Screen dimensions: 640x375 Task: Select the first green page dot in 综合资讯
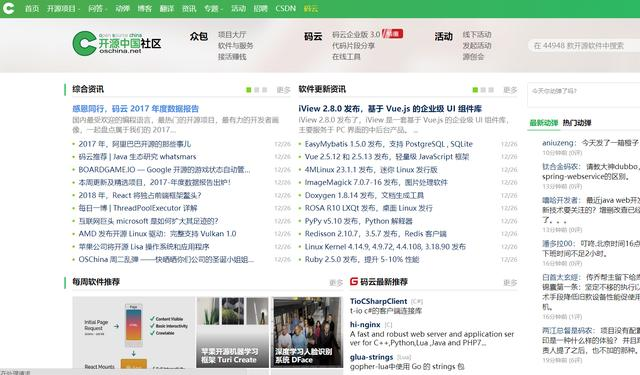pyautogui.click(x=249, y=90)
